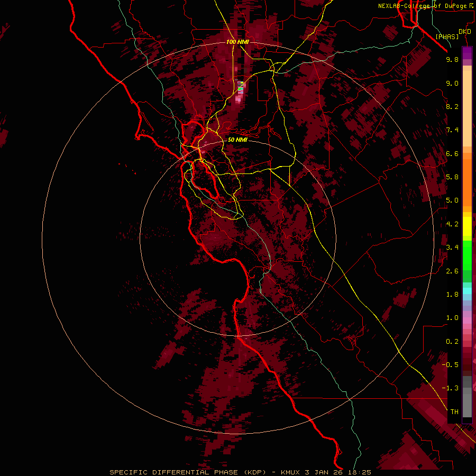Click the 2.6 value on the scale

point(452,271)
